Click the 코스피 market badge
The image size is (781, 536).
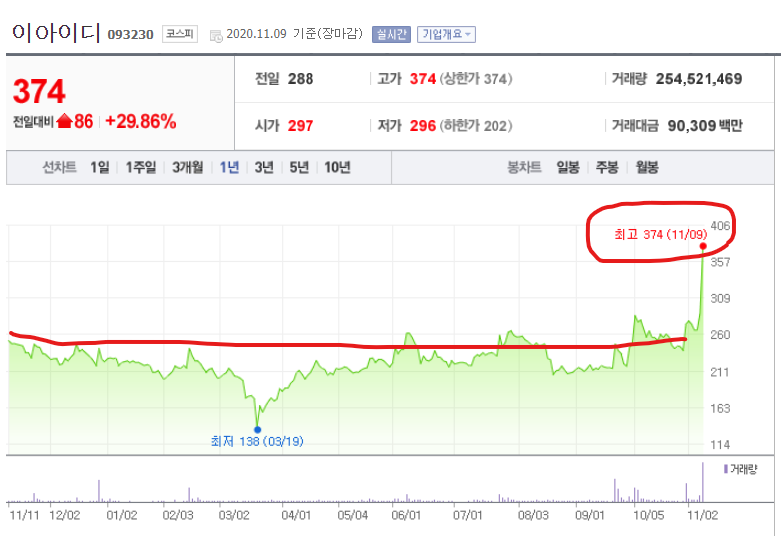click(x=180, y=34)
